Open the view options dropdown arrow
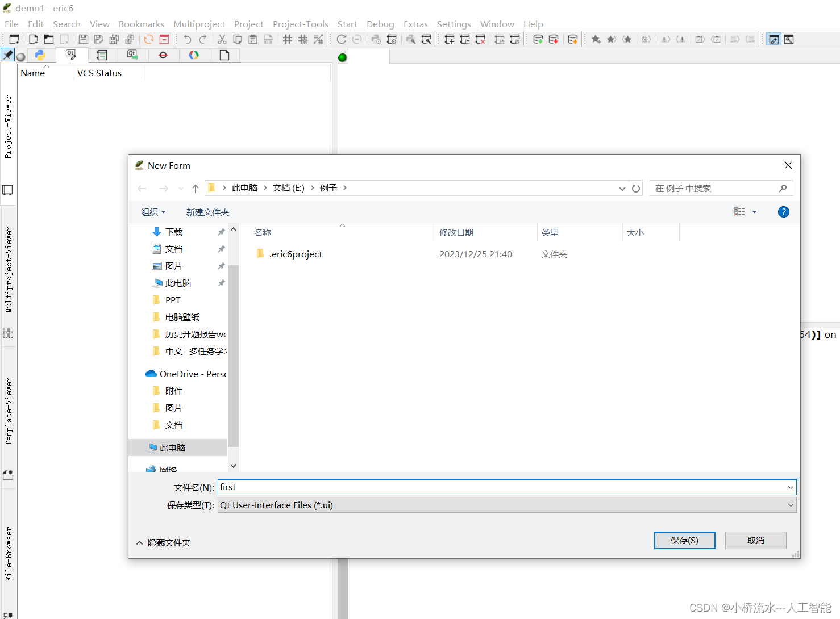This screenshot has height=619, width=840. [x=755, y=212]
